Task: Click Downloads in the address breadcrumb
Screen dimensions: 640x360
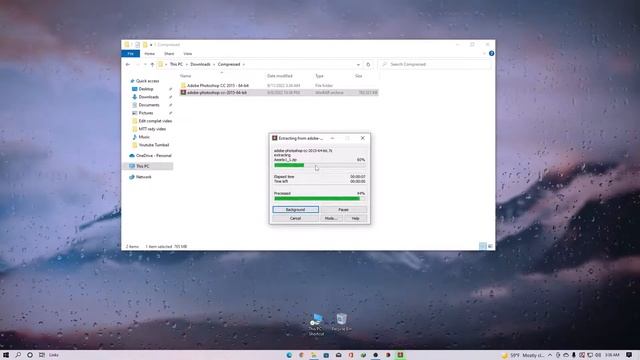Action: pos(200,64)
